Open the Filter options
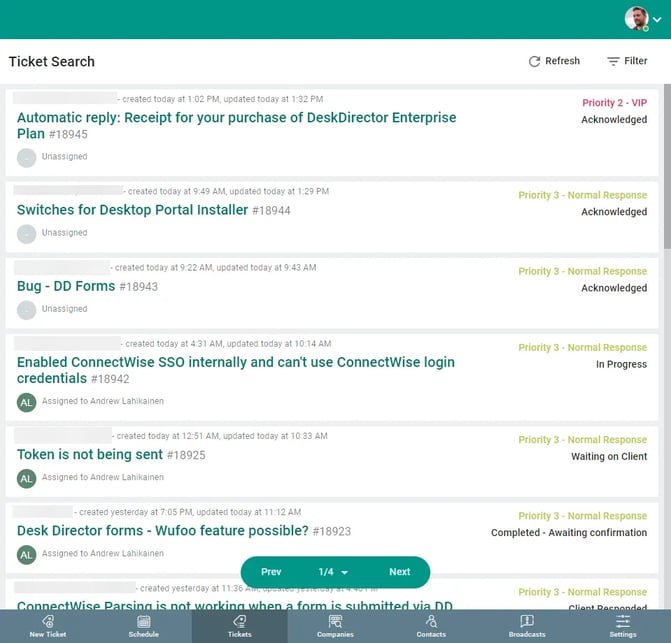 [627, 61]
